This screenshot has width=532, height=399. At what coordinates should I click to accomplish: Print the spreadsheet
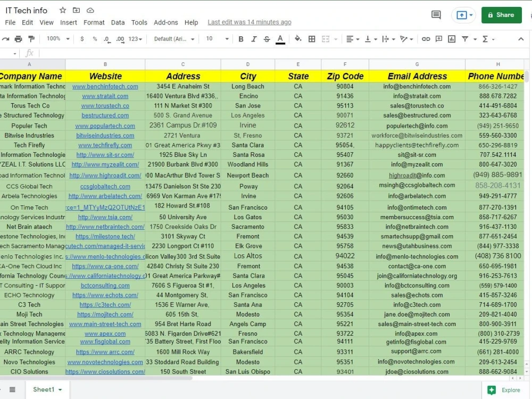18,39
